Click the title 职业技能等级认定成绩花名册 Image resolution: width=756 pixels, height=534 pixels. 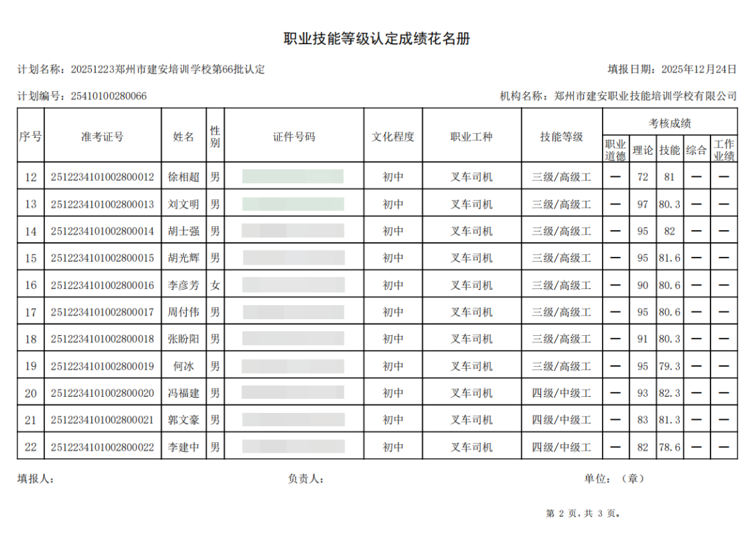click(377, 38)
